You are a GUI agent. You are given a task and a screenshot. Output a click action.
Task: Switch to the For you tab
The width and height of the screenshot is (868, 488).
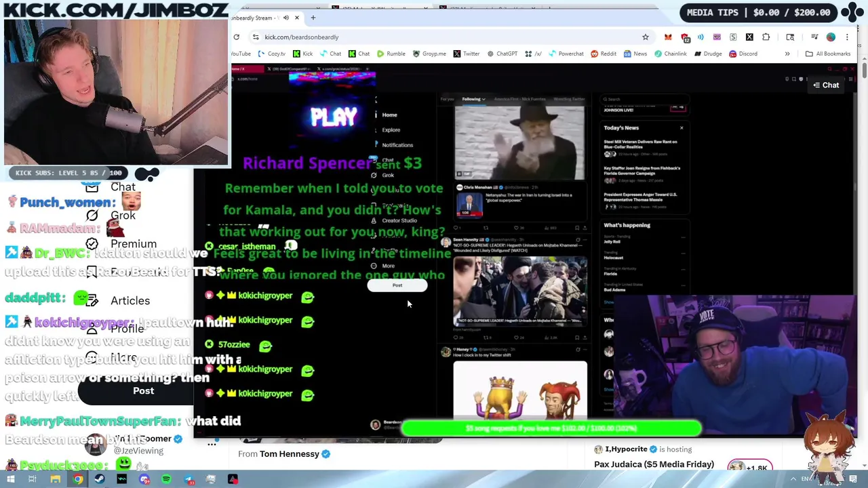[x=447, y=100]
